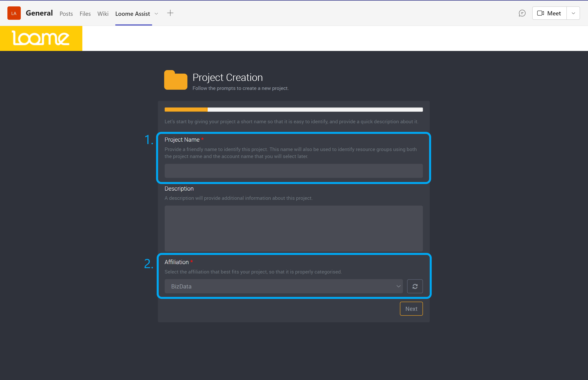The height and width of the screenshot is (380, 588).
Task: Click the Description text area
Action: coord(294,228)
